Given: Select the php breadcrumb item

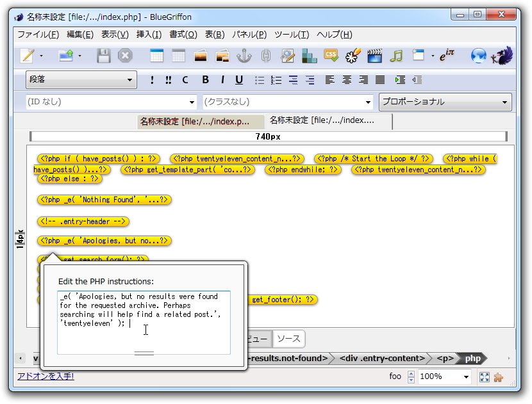Looking at the screenshot, I should [x=472, y=359].
